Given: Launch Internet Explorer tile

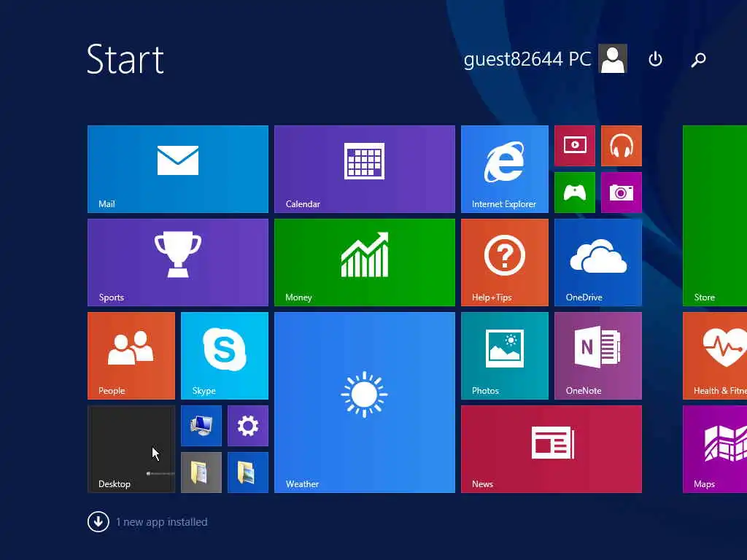Looking at the screenshot, I should point(505,169).
